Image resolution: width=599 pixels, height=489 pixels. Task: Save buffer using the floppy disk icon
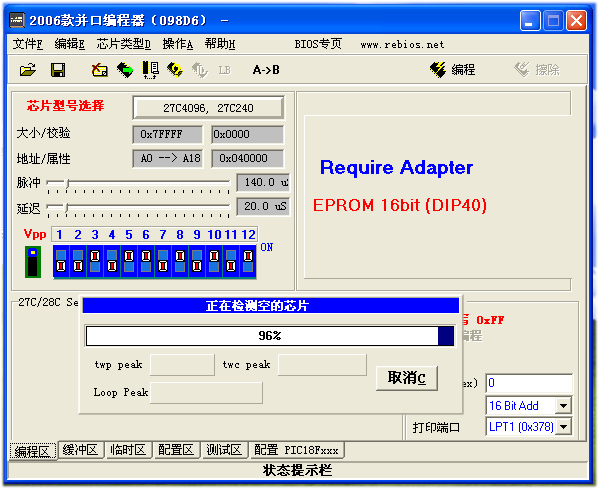click(x=58, y=70)
